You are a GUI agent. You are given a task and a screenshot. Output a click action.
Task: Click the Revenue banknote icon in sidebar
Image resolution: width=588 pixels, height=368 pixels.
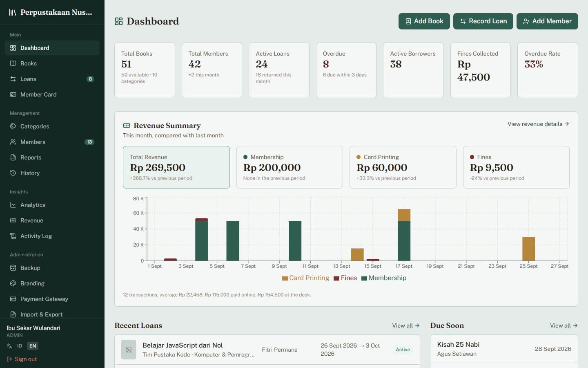click(13, 220)
